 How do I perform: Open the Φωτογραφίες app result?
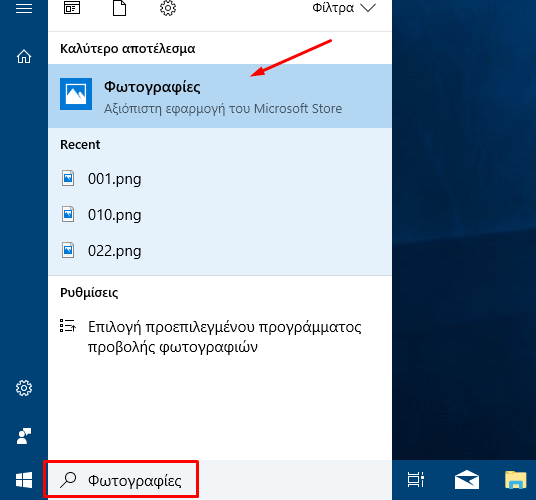[220, 96]
